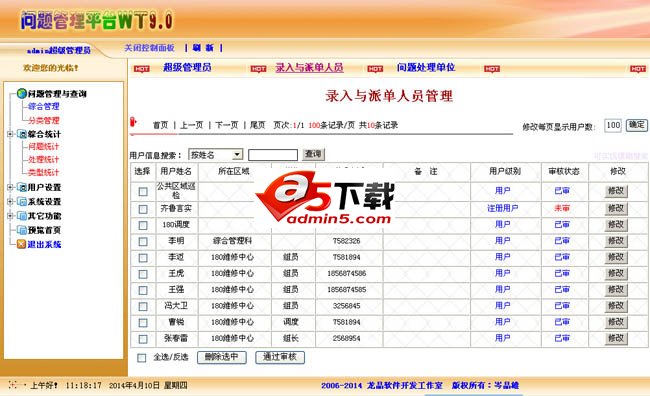
Task: Open 处理统计 in the sidebar
Action: [x=44, y=159]
